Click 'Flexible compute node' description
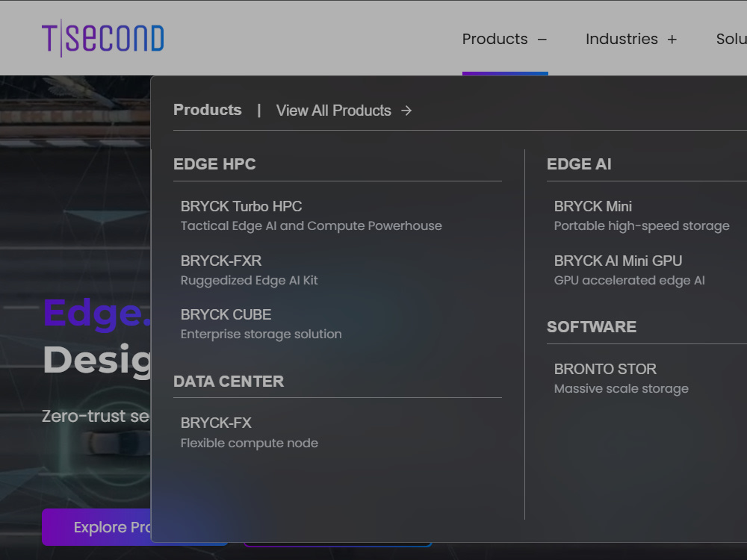This screenshot has width=747, height=560. click(x=249, y=443)
